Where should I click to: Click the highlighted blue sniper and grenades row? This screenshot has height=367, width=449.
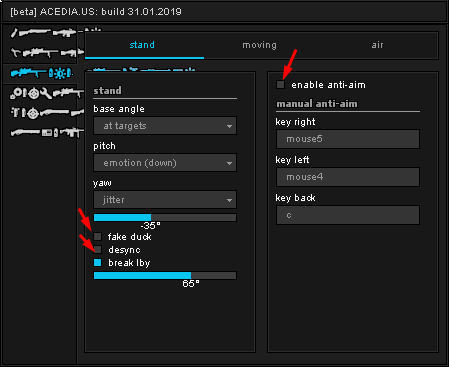pos(42,73)
